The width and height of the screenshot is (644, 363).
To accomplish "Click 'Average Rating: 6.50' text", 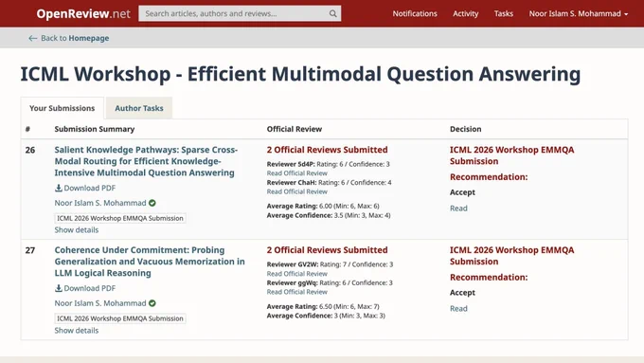I will [323, 306].
